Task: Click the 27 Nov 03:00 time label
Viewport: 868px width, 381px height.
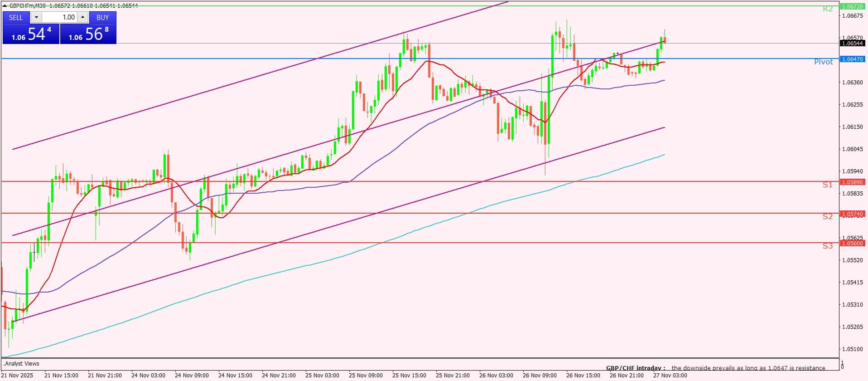Action: [x=670, y=375]
